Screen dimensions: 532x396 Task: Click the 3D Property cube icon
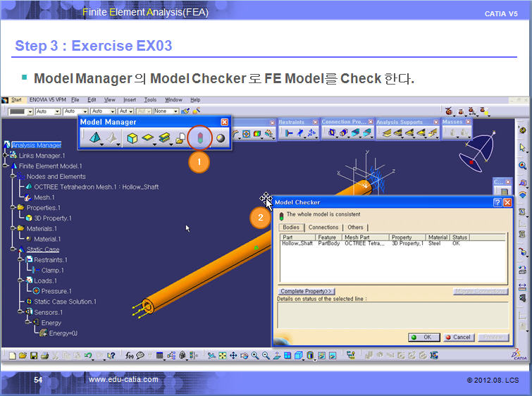pos(132,139)
